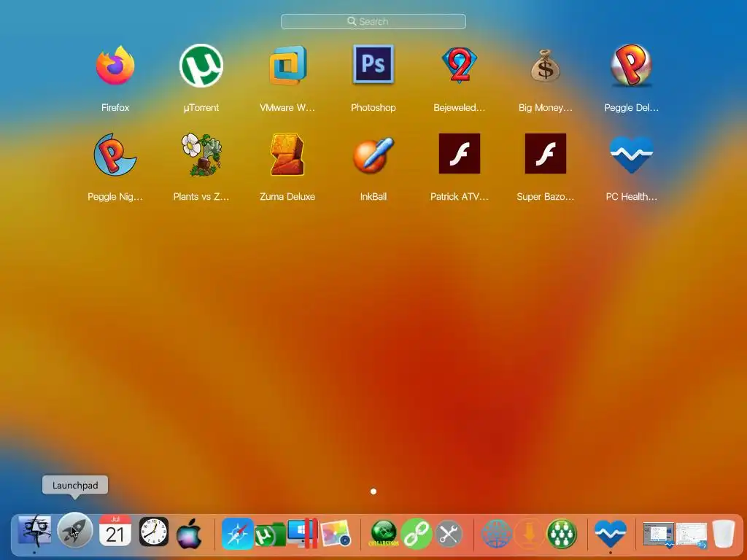Click the Apple logo dock icon

tap(189, 533)
